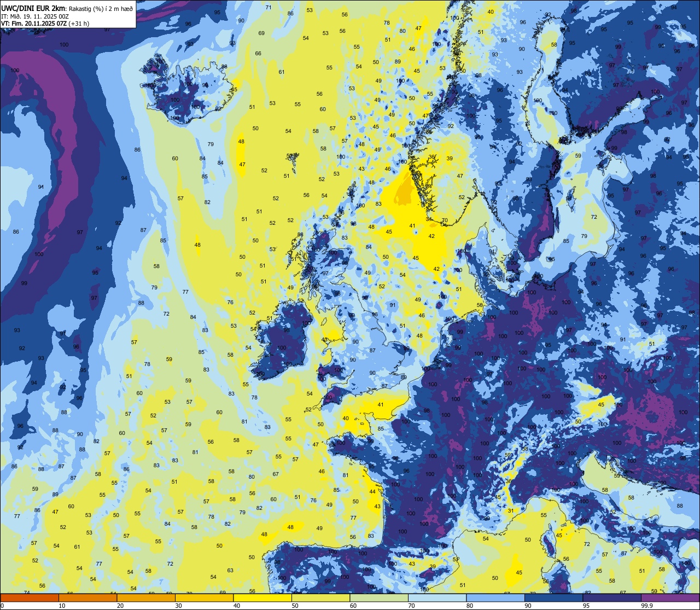Click the purple above-99.9 legend swatch
Image resolution: width=700 pixels, height=610 pixels.
pyautogui.click(x=670, y=597)
